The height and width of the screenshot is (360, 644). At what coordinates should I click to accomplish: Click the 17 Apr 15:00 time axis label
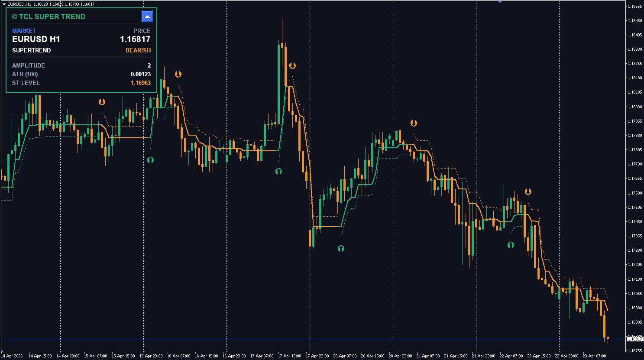tap(289, 356)
